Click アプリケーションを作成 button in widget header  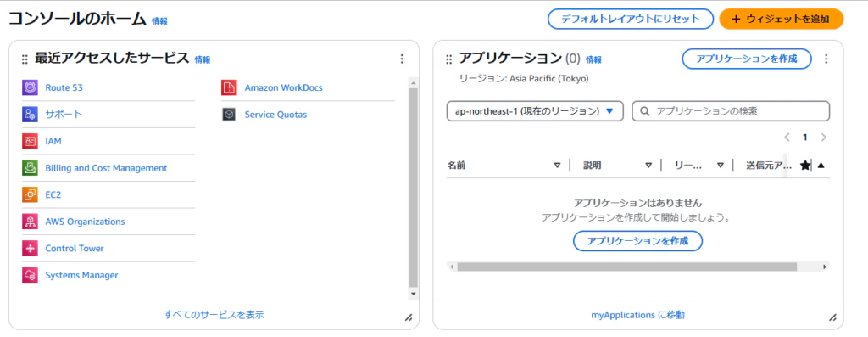pyautogui.click(x=747, y=59)
